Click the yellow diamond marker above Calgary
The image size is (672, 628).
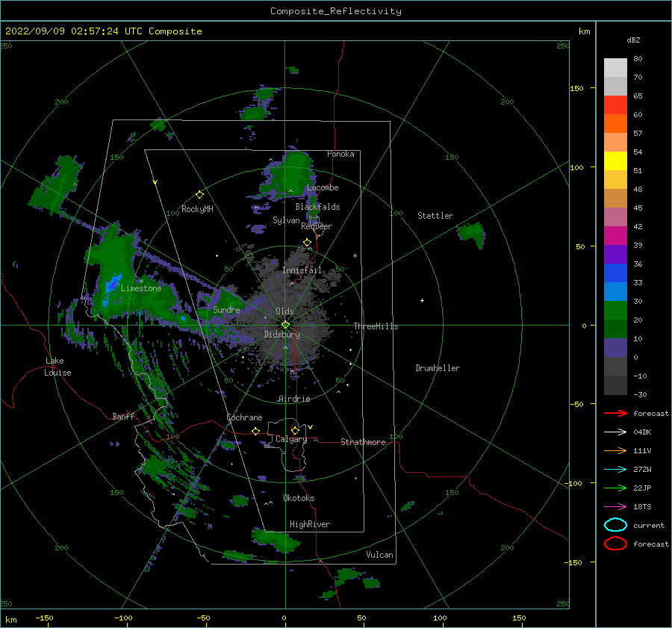point(295,430)
